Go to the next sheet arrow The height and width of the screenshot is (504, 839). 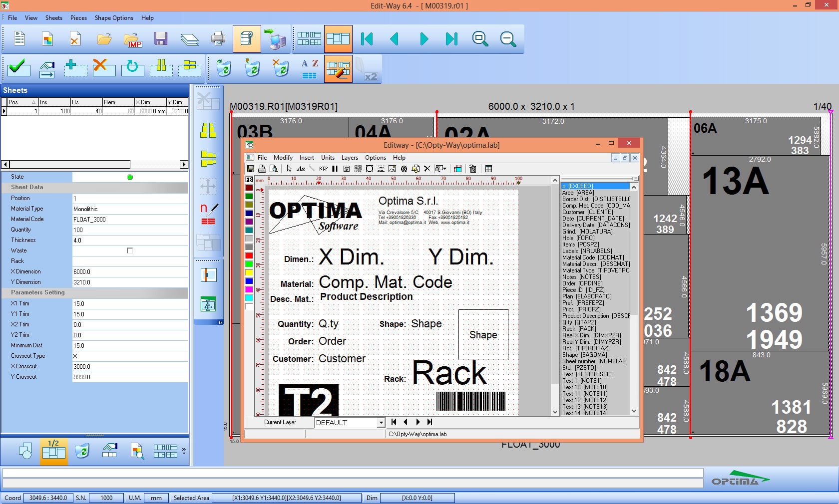pos(423,39)
